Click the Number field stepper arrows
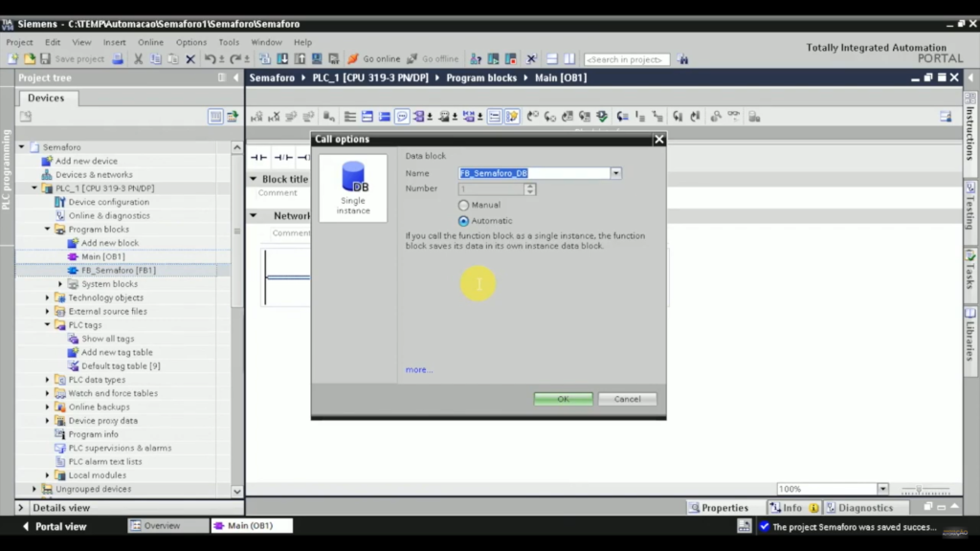The height and width of the screenshot is (551, 980). coord(530,188)
